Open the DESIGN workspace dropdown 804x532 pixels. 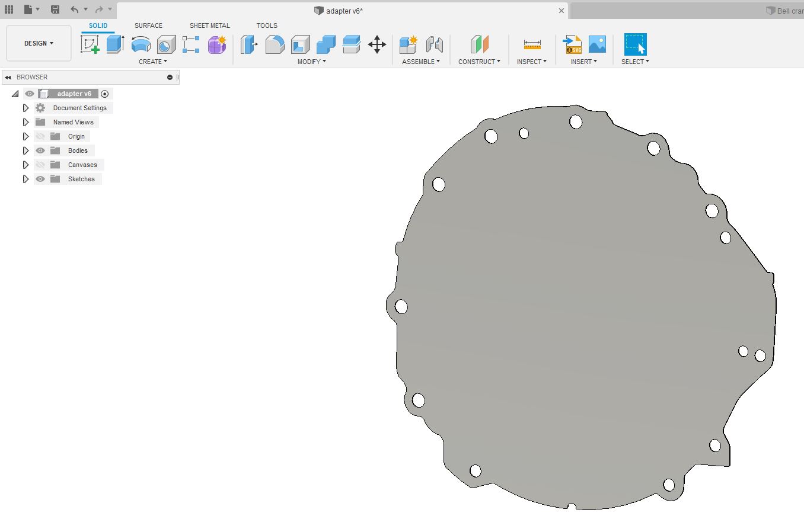click(39, 43)
